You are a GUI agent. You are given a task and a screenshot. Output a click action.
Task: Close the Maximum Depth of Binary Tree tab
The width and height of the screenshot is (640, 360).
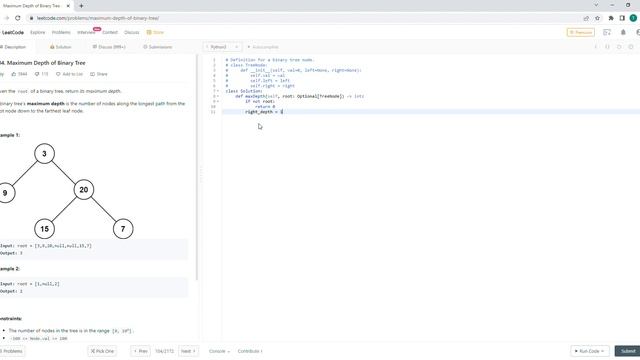click(68, 6)
